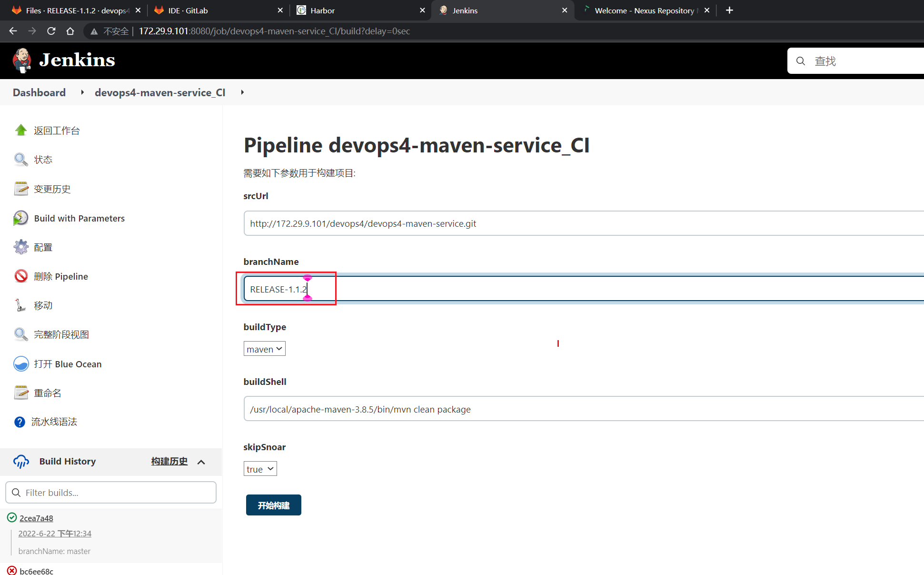The height and width of the screenshot is (575, 924).
Task: Switch to the Nexus Repository tab
Action: click(x=645, y=10)
